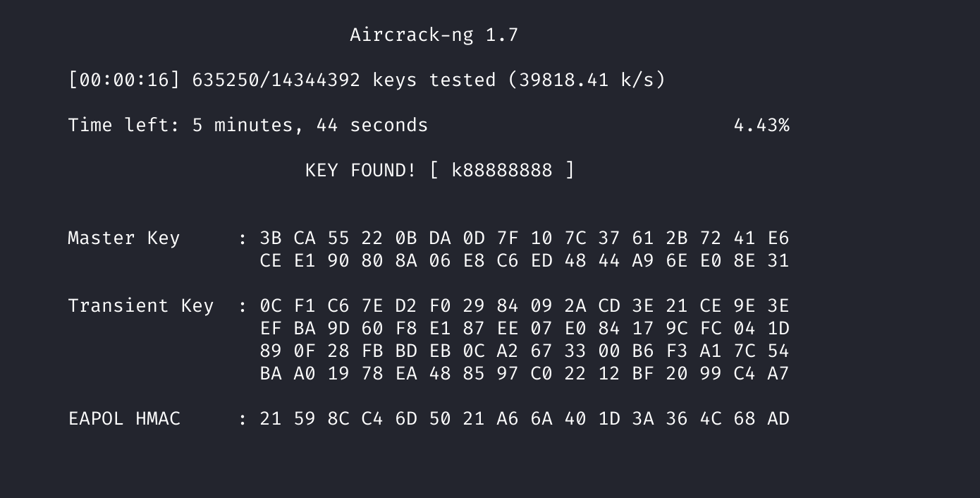Click byte EF starting second Transient Key row

[271, 328]
